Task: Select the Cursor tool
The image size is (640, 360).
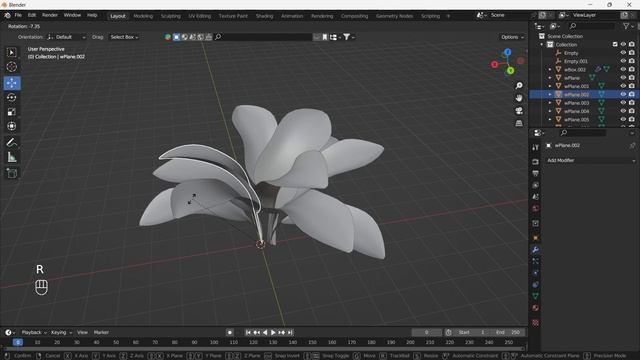Action: [x=11, y=67]
